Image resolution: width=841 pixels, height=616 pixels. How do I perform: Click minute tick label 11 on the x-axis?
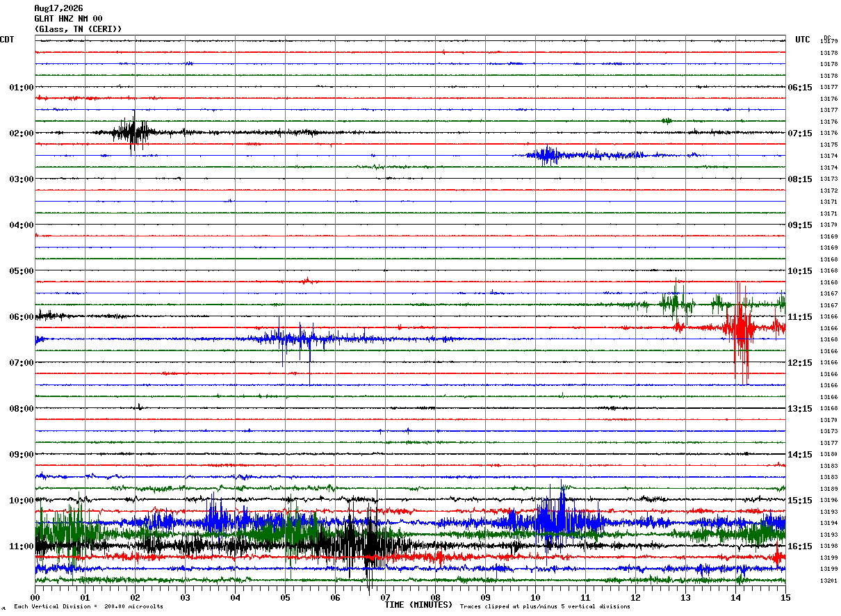[x=585, y=597]
